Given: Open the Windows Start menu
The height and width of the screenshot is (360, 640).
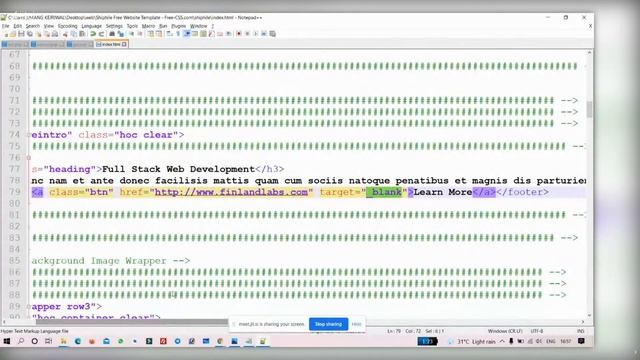Looking at the screenshot, I should tap(7, 341).
